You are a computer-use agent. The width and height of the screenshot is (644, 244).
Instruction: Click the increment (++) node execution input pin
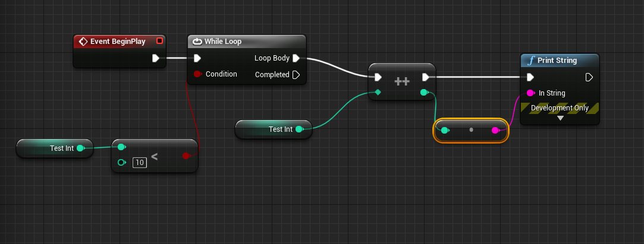pyautogui.click(x=378, y=77)
